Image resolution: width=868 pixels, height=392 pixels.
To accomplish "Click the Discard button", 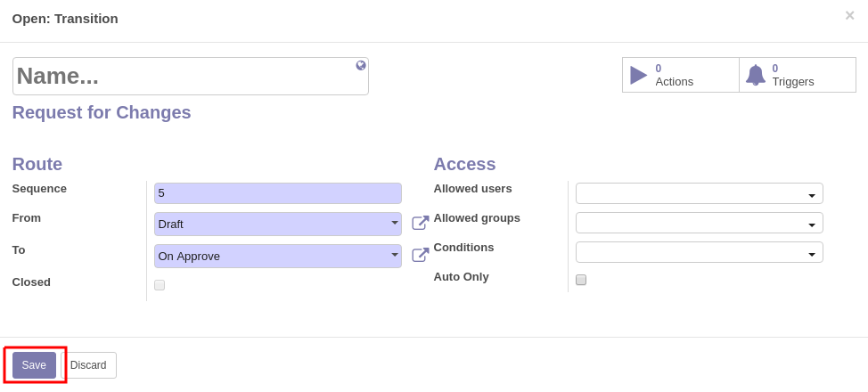I will tap(88, 365).
